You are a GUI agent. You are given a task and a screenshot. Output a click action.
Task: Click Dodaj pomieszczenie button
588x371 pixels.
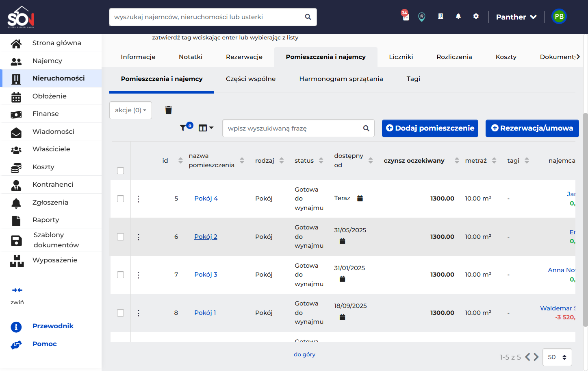[430, 128]
